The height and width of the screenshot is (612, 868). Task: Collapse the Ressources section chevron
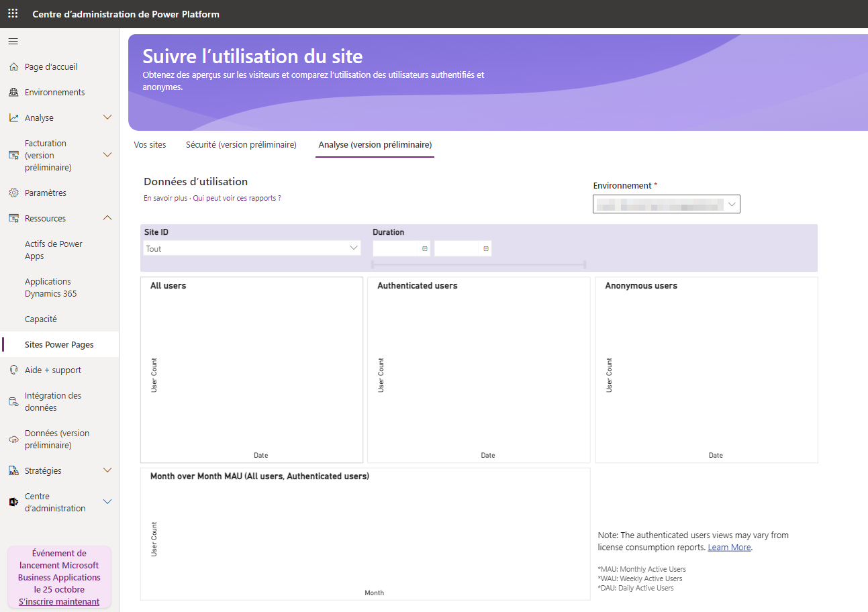coord(107,218)
